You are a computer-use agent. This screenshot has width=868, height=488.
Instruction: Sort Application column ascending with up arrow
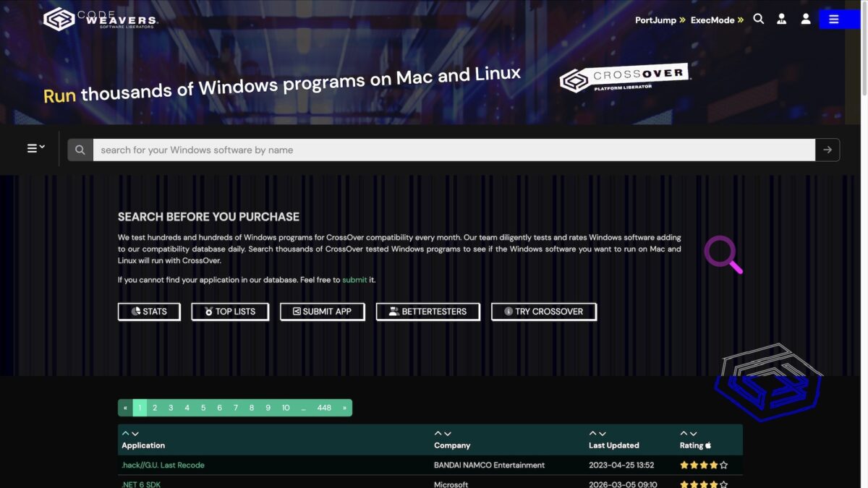pos(126,434)
